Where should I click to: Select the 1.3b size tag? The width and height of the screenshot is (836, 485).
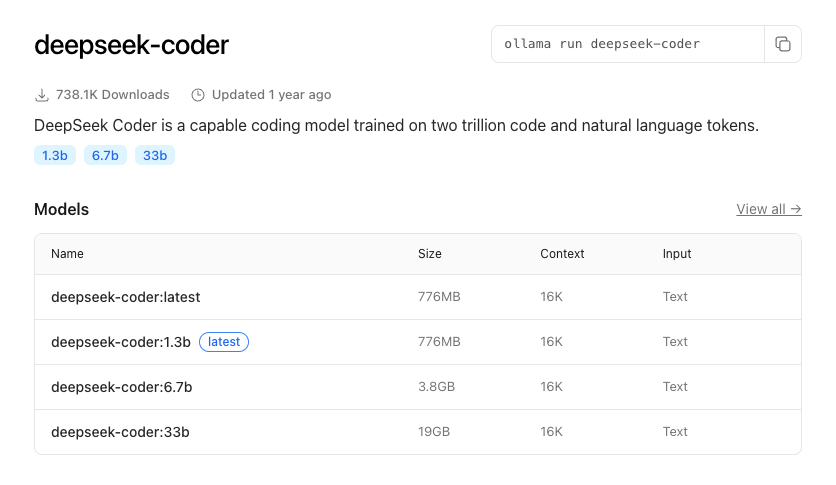click(54, 155)
